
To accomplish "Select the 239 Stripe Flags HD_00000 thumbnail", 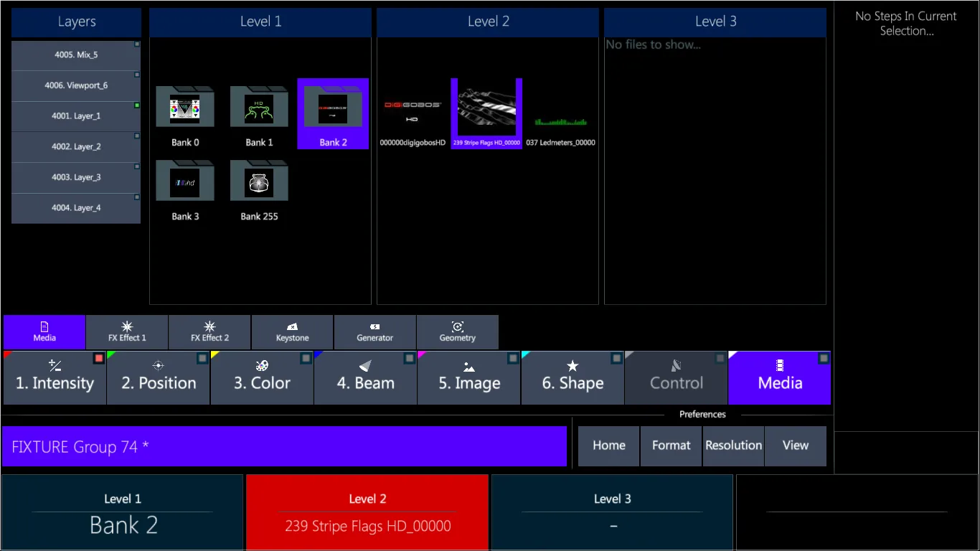I will (x=486, y=113).
